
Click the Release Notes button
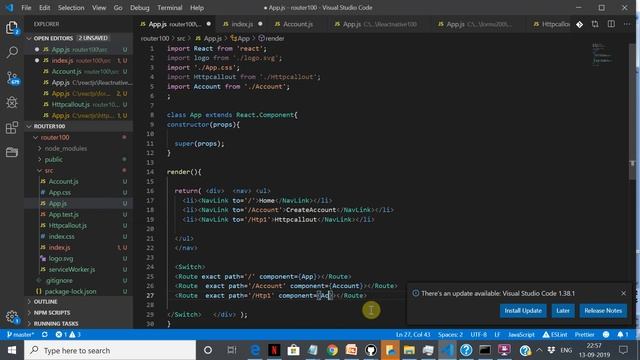coord(603,311)
